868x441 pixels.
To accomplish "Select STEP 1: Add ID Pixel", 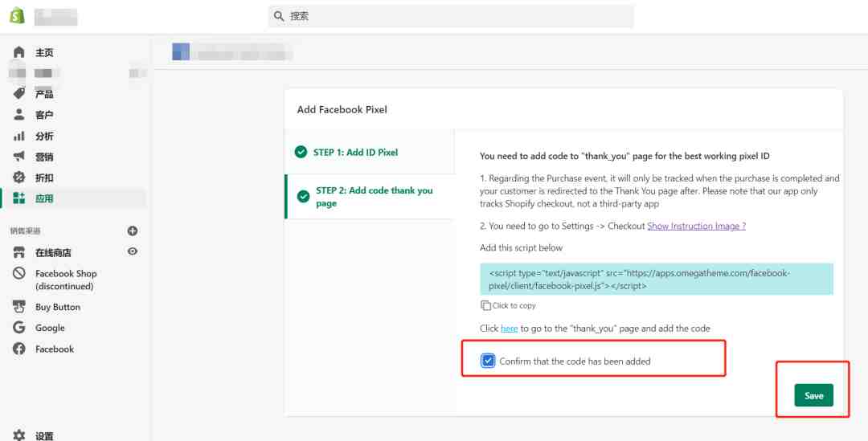I will point(369,152).
